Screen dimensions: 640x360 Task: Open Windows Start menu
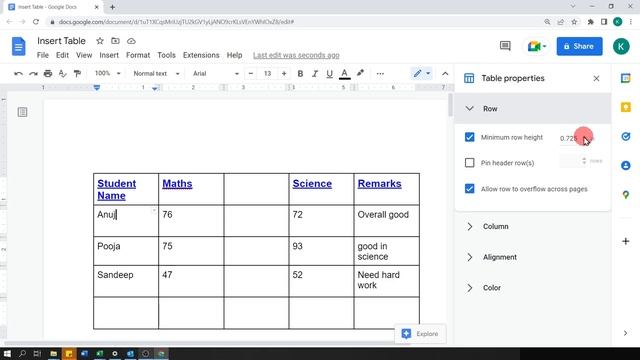click(x=7, y=353)
